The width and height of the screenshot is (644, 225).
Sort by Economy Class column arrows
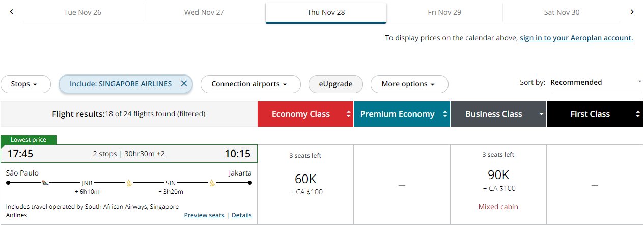point(349,114)
